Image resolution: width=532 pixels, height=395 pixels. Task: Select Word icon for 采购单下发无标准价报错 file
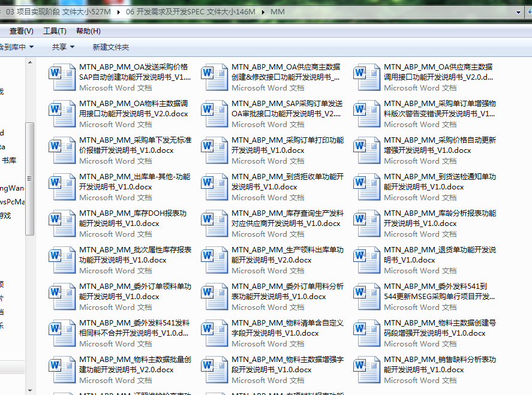tap(62, 150)
